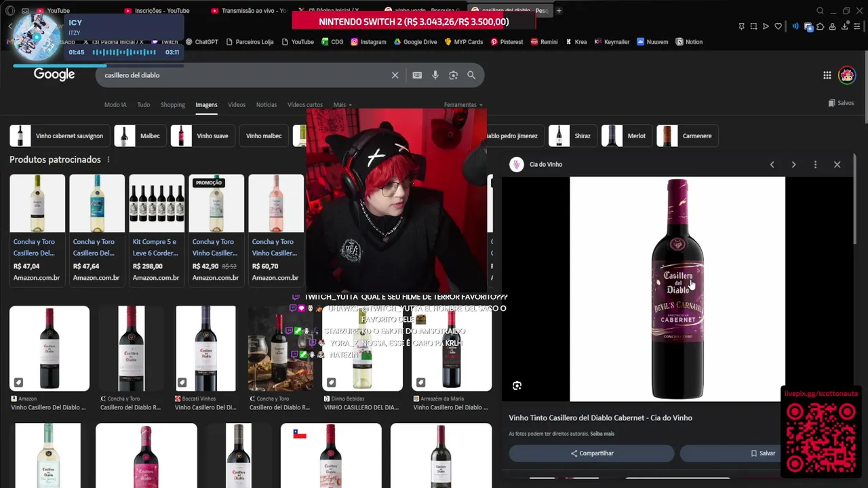Open Instagram bookmark
868x488 pixels.
click(x=368, y=42)
